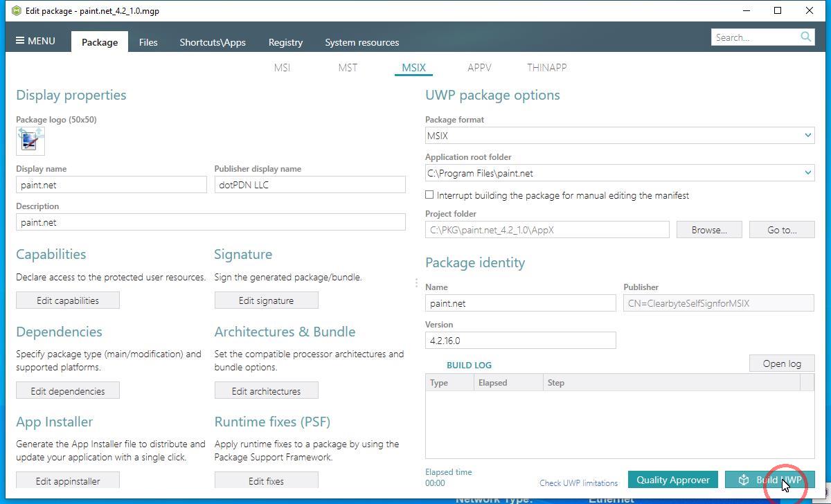Image resolution: width=831 pixels, height=504 pixels.
Task: Switch to the Files tab
Action: [148, 42]
